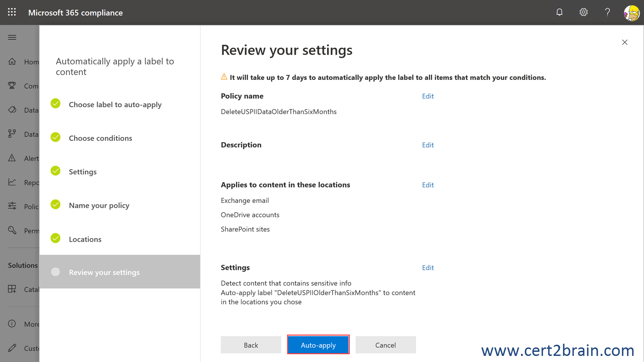Open the Reports chart icon
Viewport: 644px width, 362px height.
pyautogui.click(x=12, y=182)
